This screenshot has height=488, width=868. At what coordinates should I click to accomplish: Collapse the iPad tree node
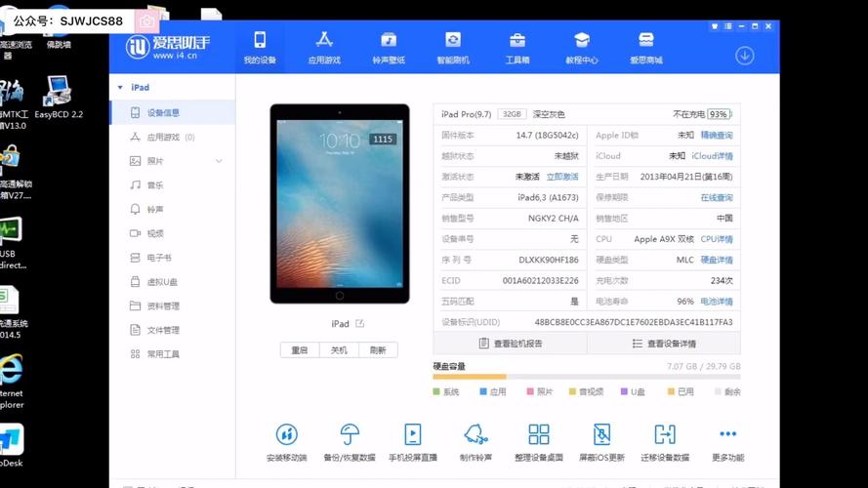[120, 88]
